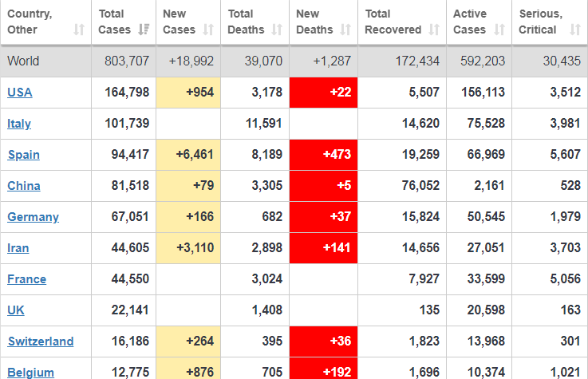Select Italy total cases 101,739
The height and width of the screenshot is (379, 588).
click(x=127, y=124)
